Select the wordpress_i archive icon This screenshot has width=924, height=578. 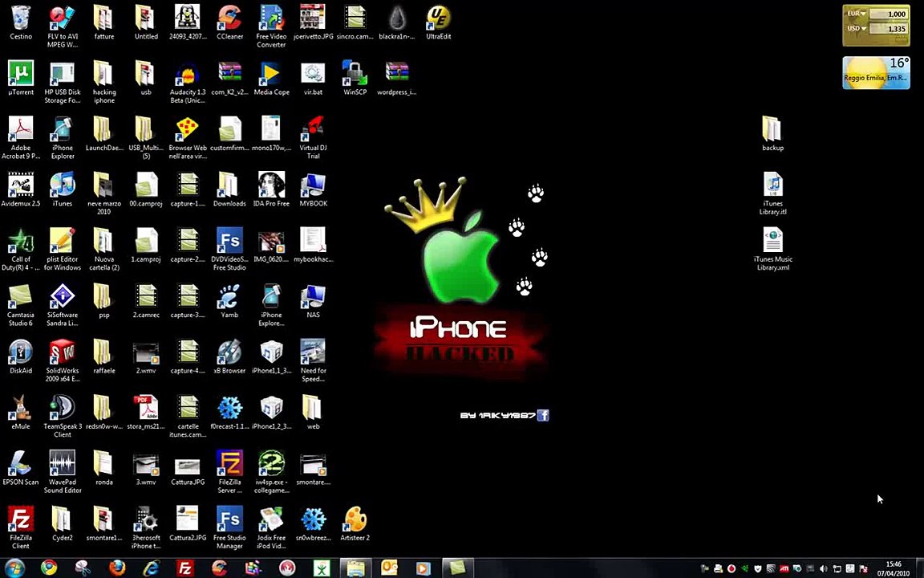click(396, 79)
